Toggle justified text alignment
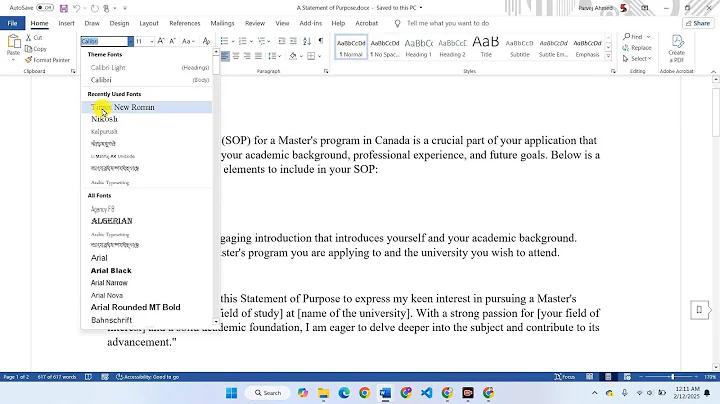 coord(259,56)
